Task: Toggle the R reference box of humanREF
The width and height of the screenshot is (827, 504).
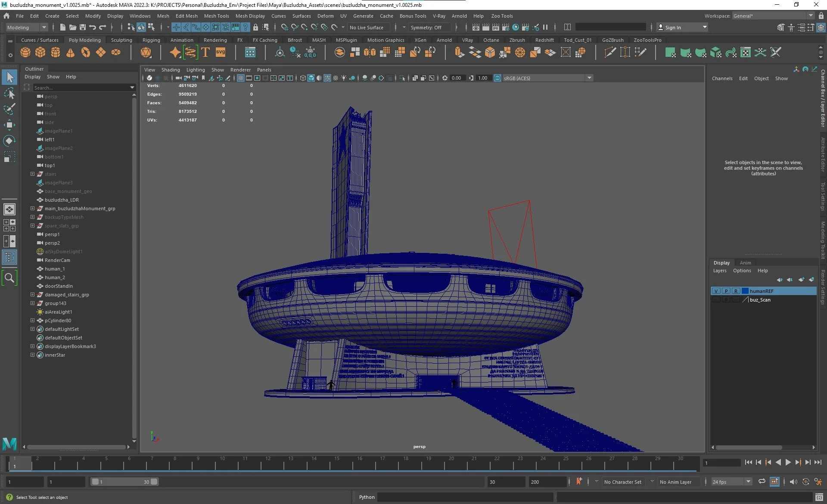Action: point(736,291)
